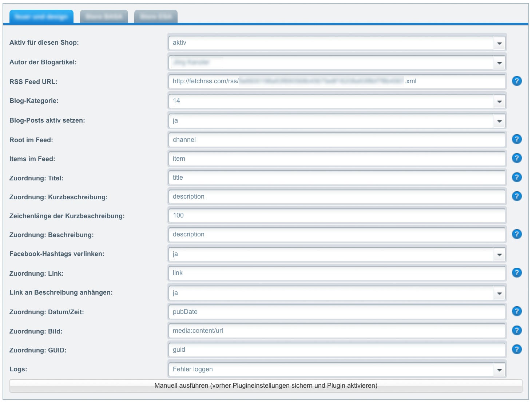
Task: Click the Zuordnung: Beschreibung input field
Action: (337, 234)
